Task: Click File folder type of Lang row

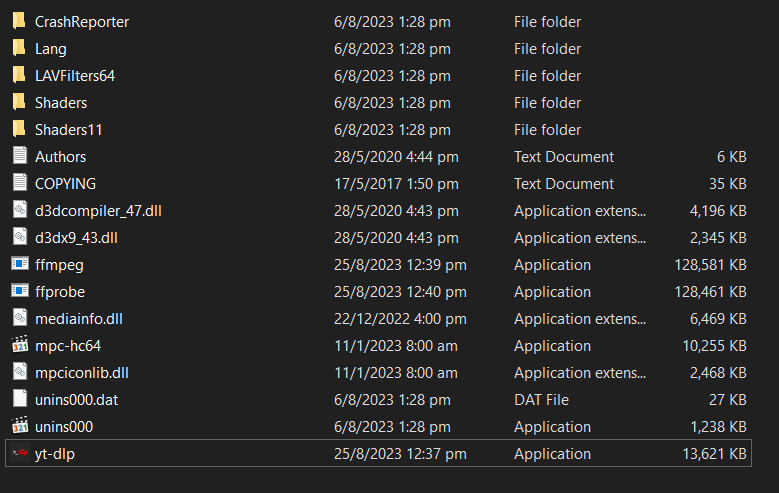Action: click(547, 49)
